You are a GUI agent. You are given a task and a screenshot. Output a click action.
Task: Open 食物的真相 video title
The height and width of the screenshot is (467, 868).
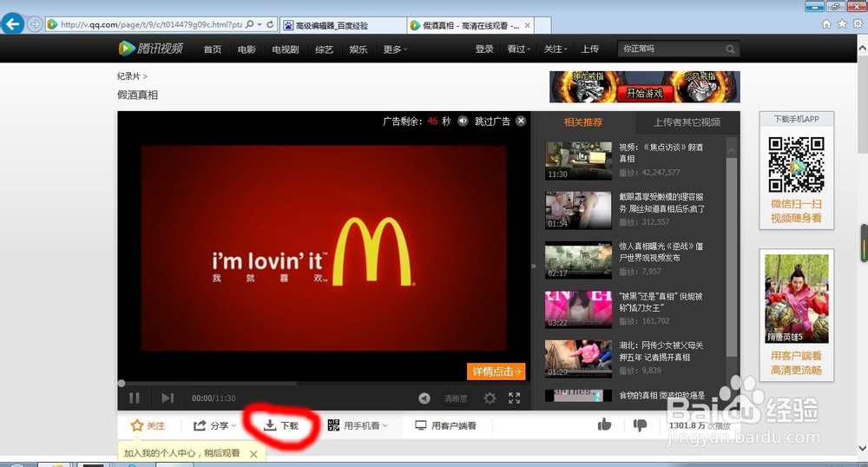(x=662, y=395)
